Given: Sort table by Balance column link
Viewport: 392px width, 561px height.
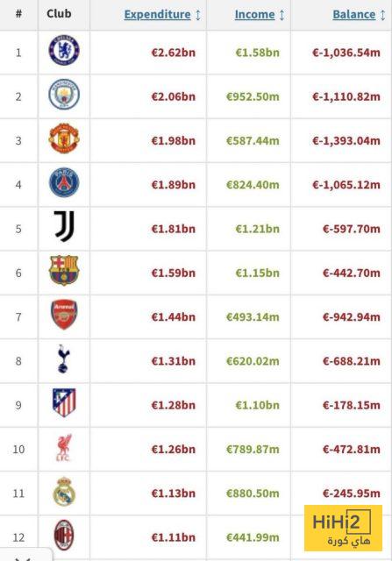Looking at the screenshot, I should coord(354,15).
